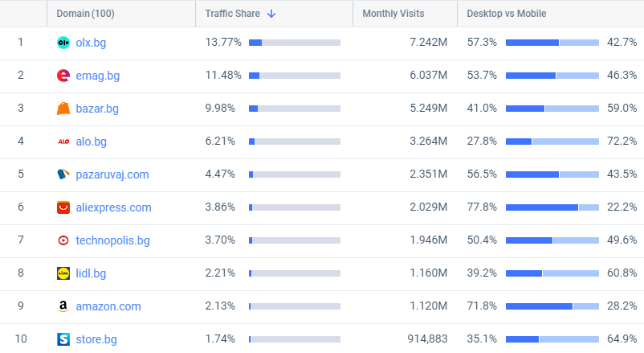
Task: Sort by Traffic Share column header
Action: click(232, 14)
